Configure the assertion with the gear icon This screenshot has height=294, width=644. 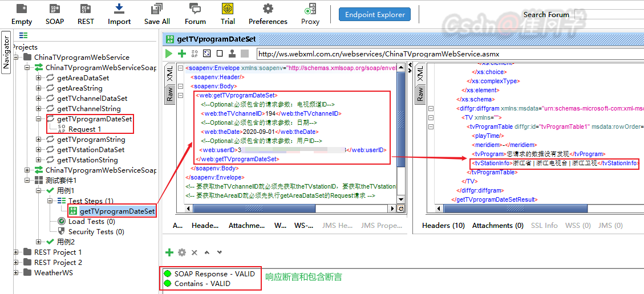coord(182,252)
